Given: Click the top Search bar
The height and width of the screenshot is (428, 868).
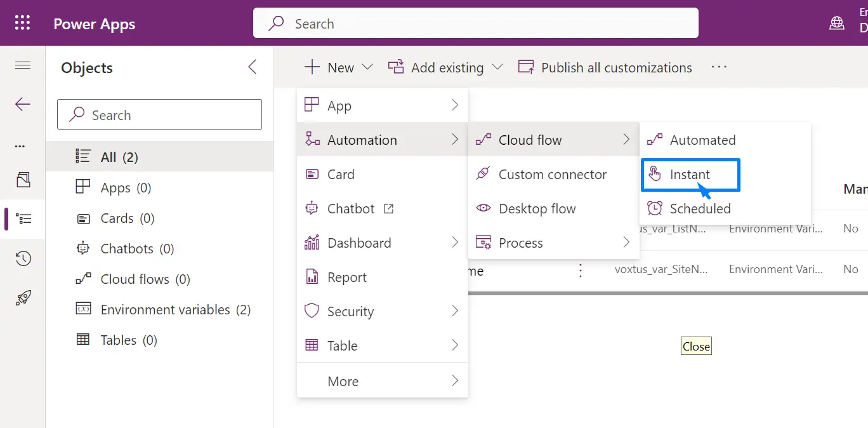Looking at the screenshot, I should point(476,23).
